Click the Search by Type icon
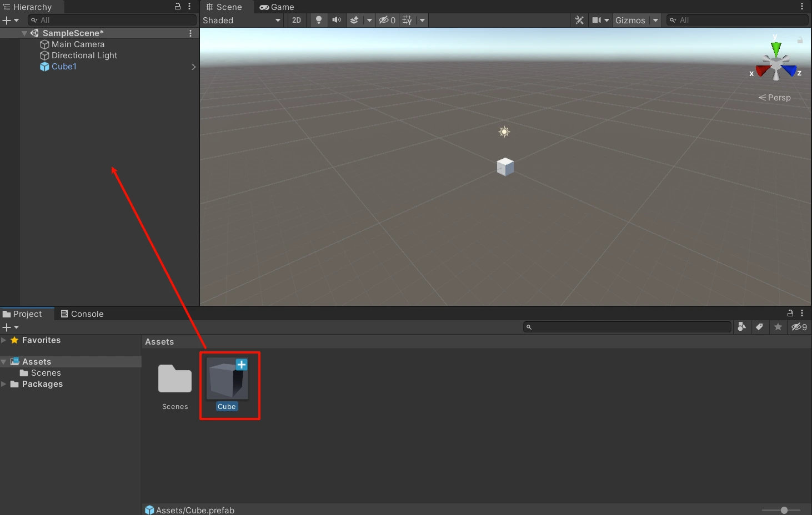The height and width of the screenshot is (515, 812). pyautogui.click(x=741, y=327)
